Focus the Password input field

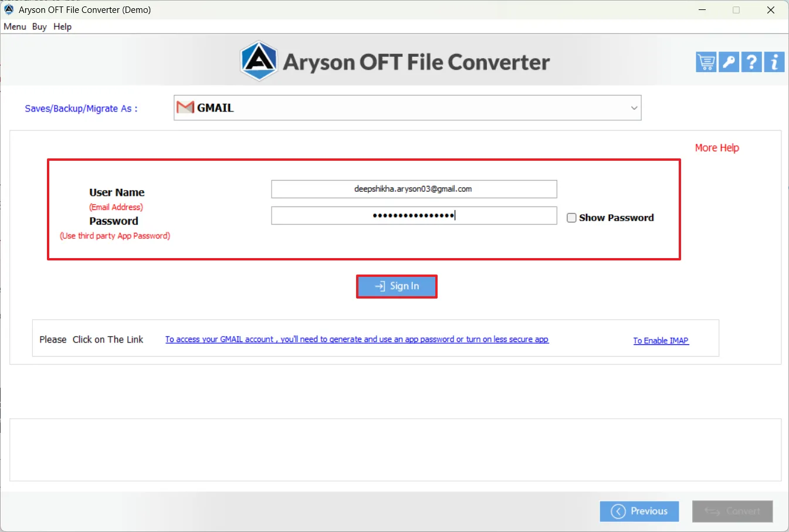pyautogui.click(x=414, y=216)
